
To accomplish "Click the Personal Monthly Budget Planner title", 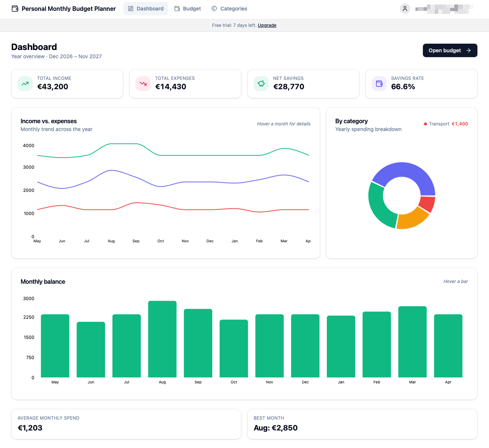I will coord(69,9).
